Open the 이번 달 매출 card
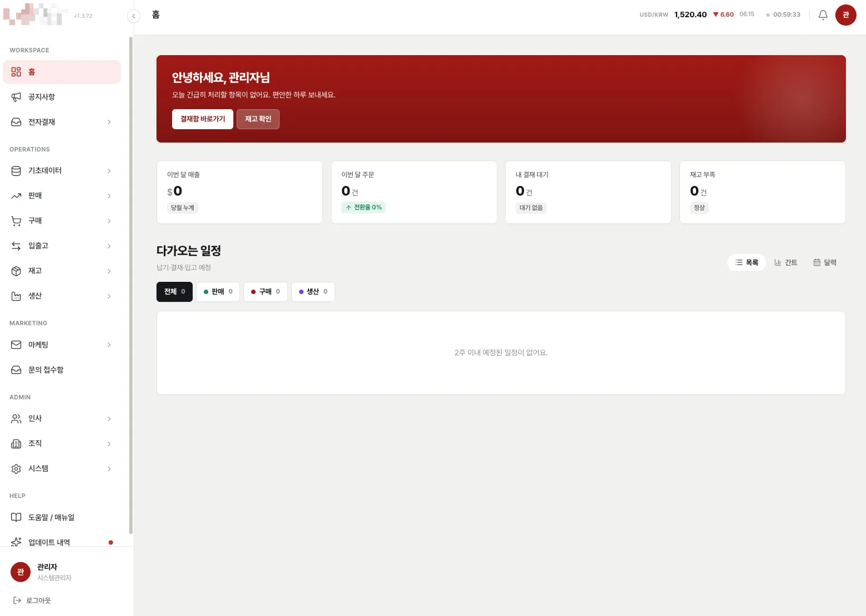Viewport: 866px width, 616px height. [239, 192]
